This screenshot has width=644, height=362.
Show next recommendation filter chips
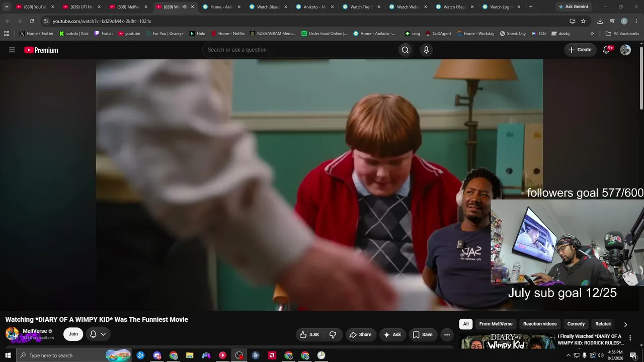625,324
